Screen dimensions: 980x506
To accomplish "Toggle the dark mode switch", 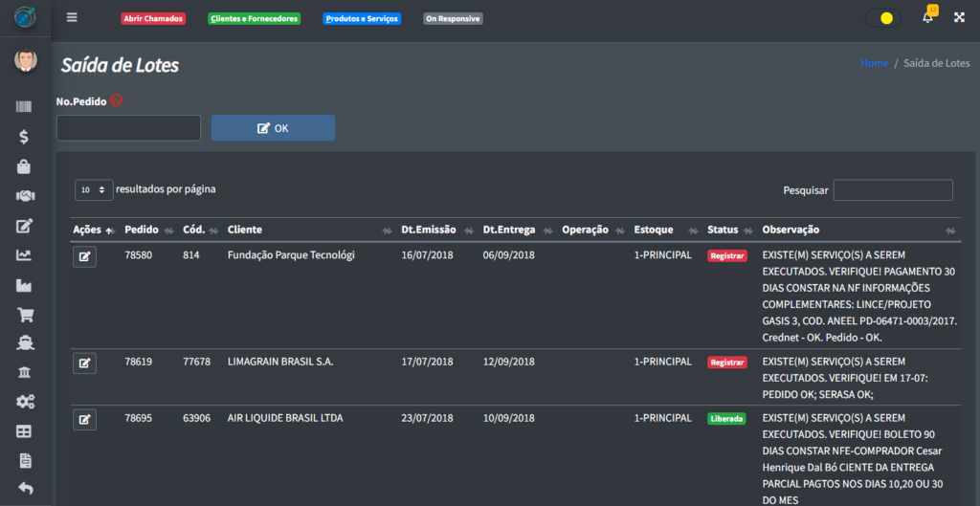I will coord(882,18).
